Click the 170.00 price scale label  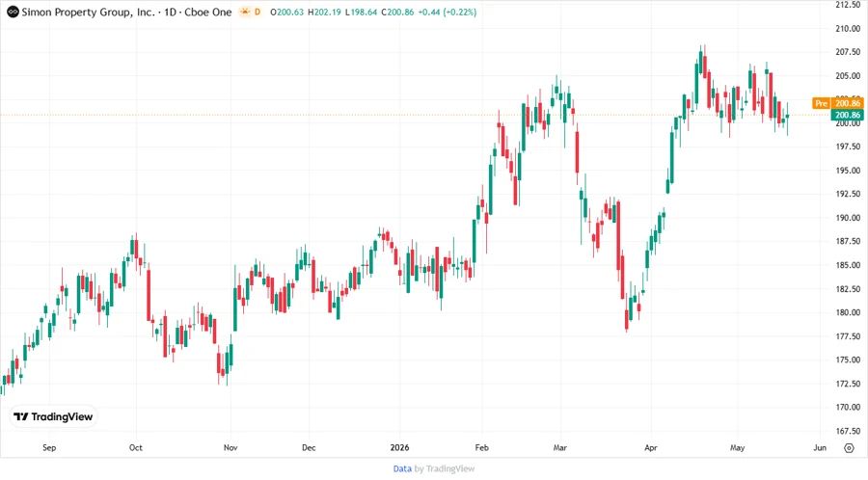tap(848, 407)
